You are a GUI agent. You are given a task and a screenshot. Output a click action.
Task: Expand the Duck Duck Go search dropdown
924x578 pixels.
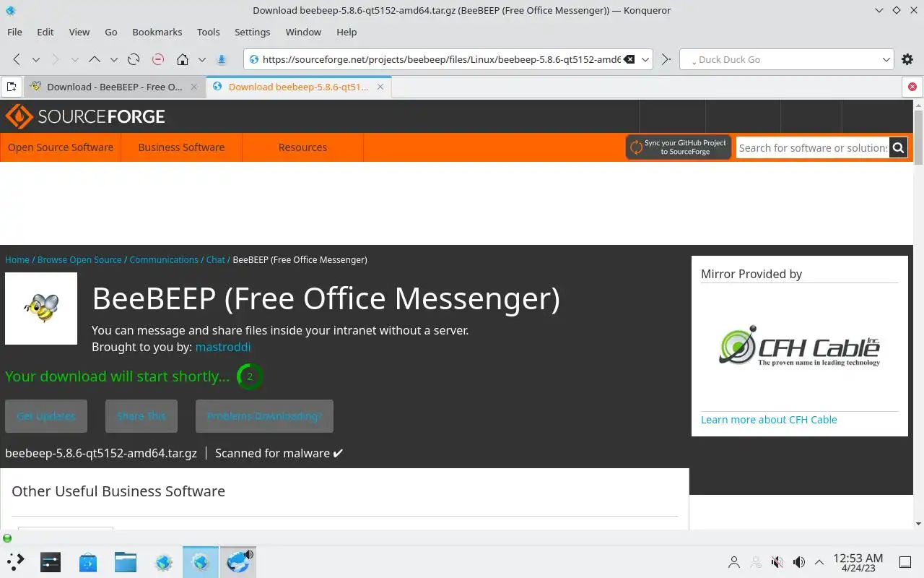pos(886,59)
